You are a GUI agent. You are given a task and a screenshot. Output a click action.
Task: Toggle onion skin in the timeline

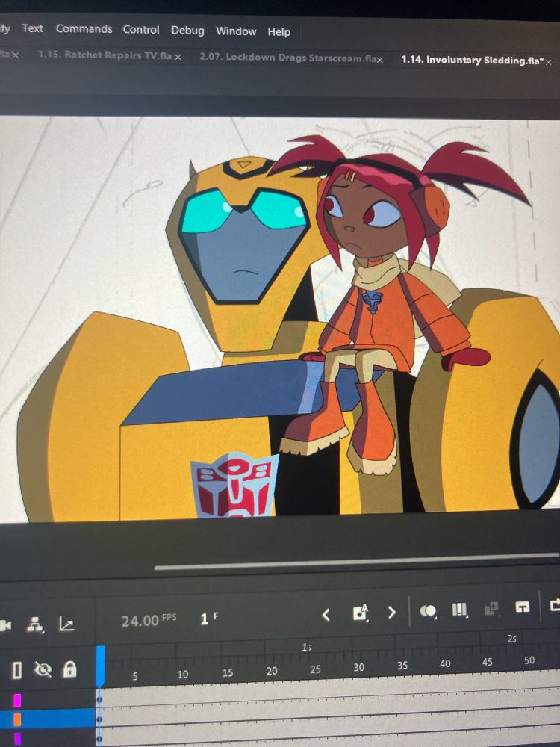pos(428,611)
